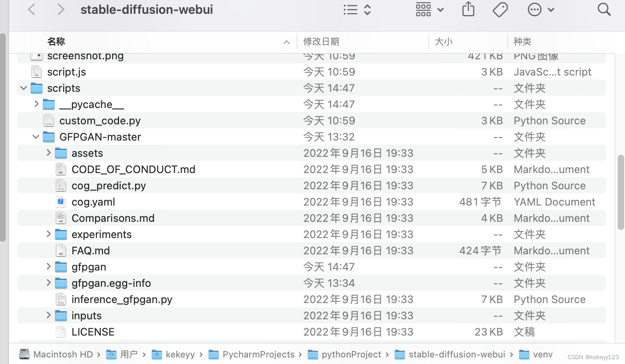Select the Comparisons.md file icon

[61, 218]
